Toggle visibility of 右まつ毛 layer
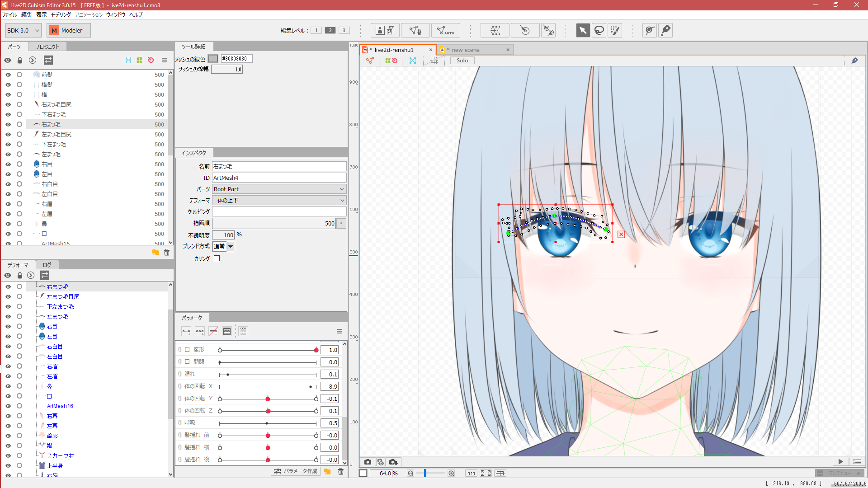868x488 pixels. click(x=8, y=125)
